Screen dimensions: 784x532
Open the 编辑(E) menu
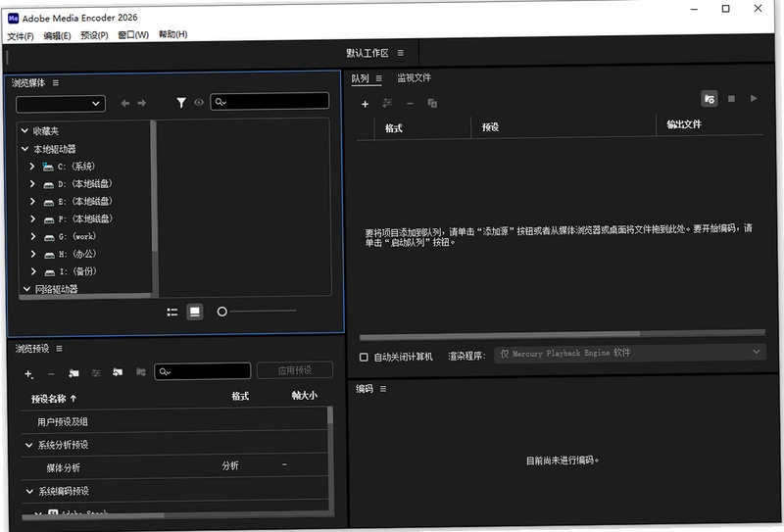click(57, 36)
